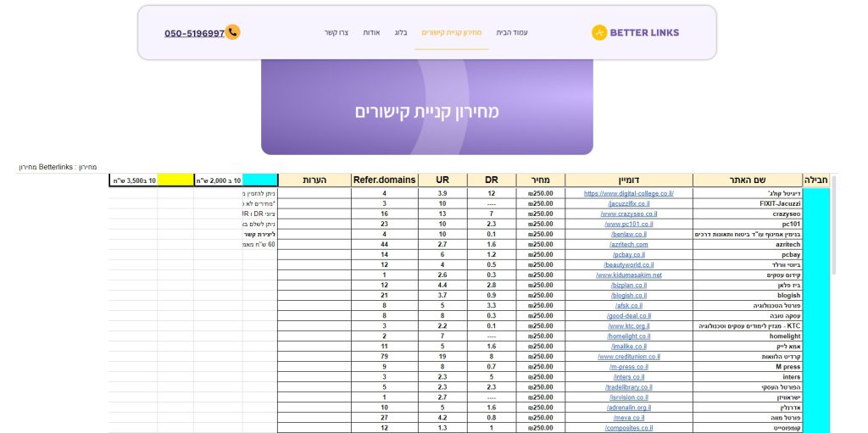Select the Refer.domains value 79 cell

pyautogui.click(x=384, y=357)
